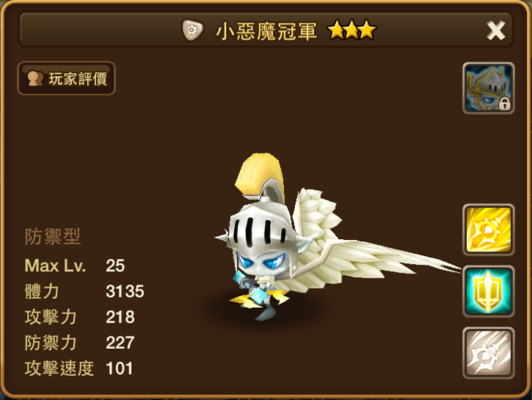Click the 防禦型 defense type label
The width and height of the screenshot is (532, 400).
pos(53,236)
